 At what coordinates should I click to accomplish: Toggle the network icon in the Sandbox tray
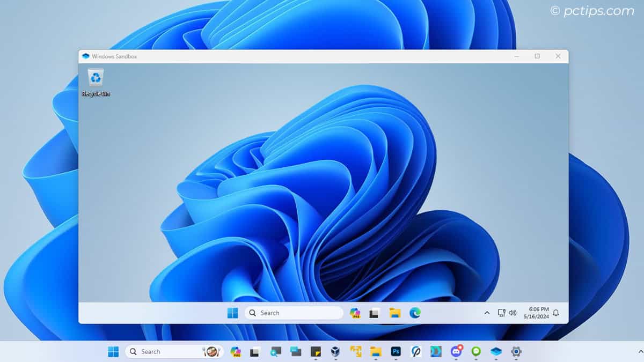coord(501,313)
